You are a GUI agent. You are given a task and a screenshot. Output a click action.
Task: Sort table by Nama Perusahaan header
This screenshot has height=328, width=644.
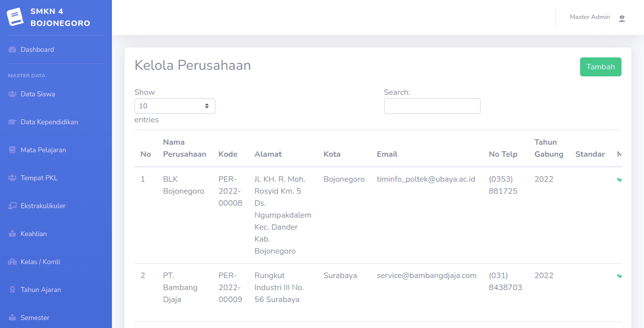tap(184, 148)
